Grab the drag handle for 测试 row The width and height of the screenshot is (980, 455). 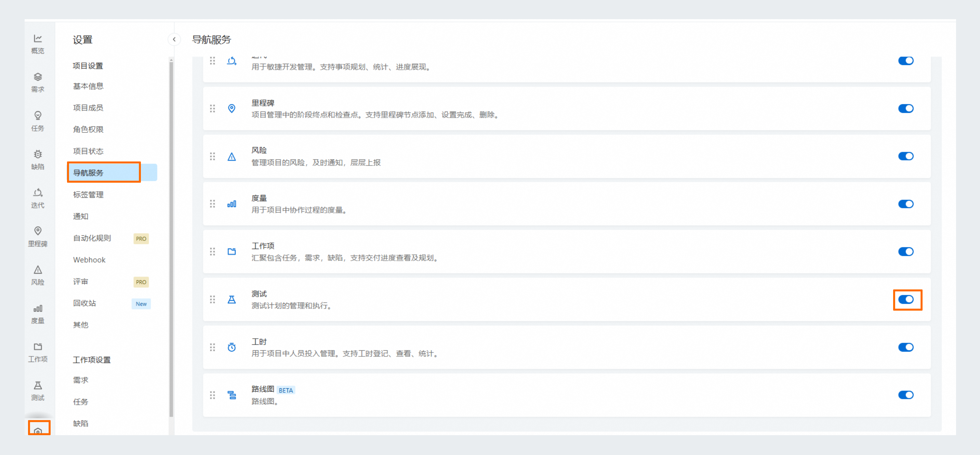click(212, 300)
